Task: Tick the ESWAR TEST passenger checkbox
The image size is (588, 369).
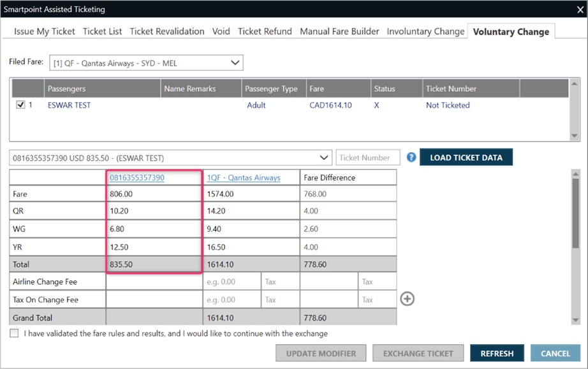Action: [20, 106]
